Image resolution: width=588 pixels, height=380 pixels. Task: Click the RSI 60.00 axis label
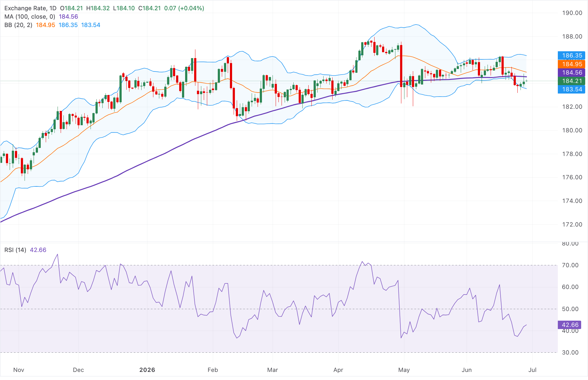[x=570, y=287]
